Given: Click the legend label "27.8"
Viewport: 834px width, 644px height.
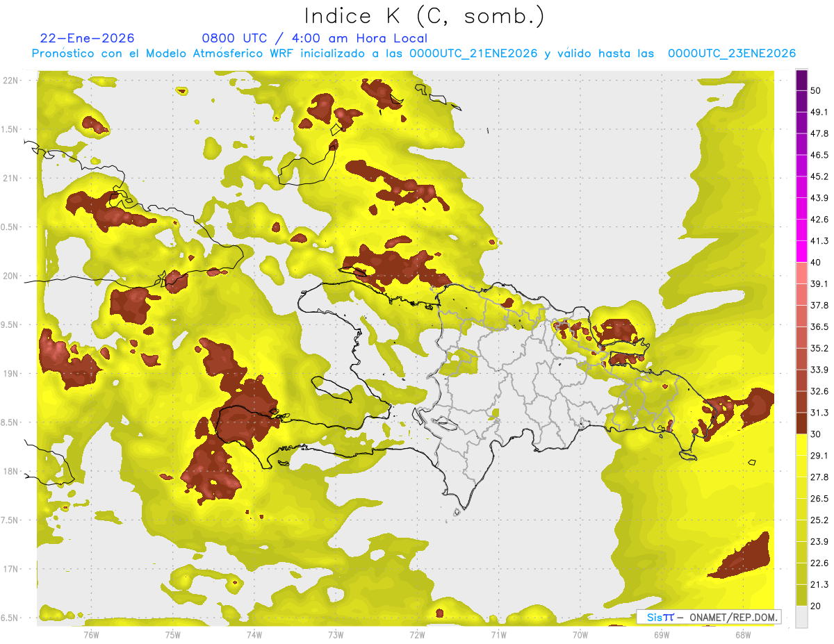Looking at the screenshot, I should click(x=819, y=477).
